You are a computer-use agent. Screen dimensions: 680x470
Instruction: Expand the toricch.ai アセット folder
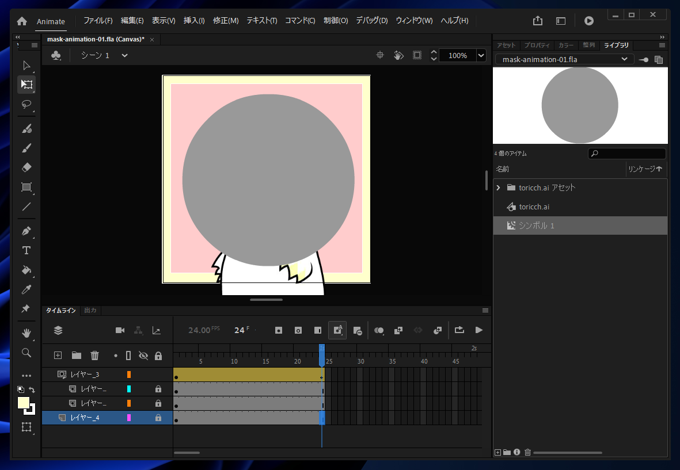click(x=499, y=187)
